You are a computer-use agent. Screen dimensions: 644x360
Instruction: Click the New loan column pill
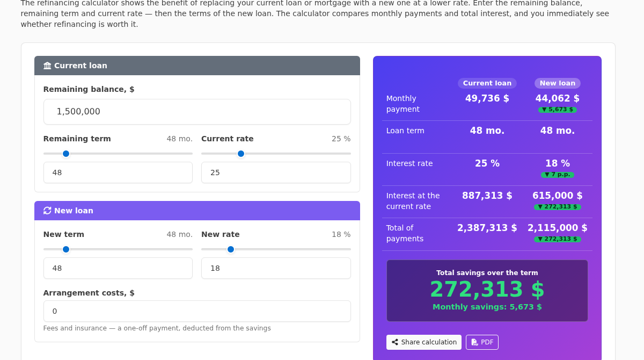coord(558,83)
